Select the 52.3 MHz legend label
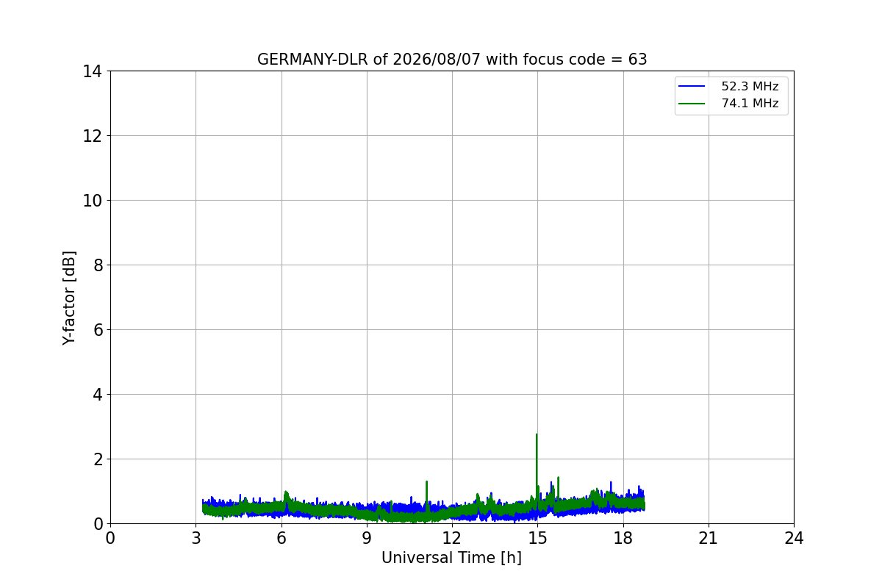This screenshot has width=882, height=588. coord(750,87)
